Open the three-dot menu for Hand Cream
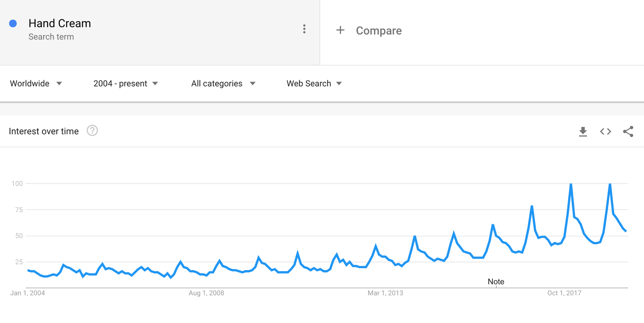Screen dimensions: 644x323 point(304,29)
